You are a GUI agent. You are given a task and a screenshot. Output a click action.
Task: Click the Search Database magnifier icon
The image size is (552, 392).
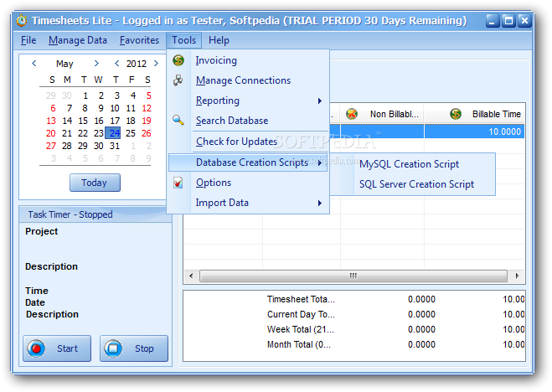tap(178, 121)
